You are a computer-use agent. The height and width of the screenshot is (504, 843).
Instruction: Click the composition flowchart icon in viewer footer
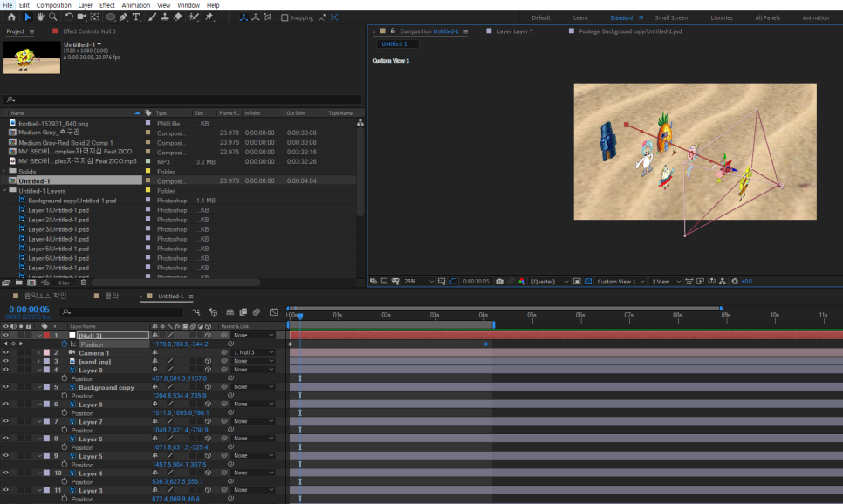pyautogui.click(x=722, y=281)
